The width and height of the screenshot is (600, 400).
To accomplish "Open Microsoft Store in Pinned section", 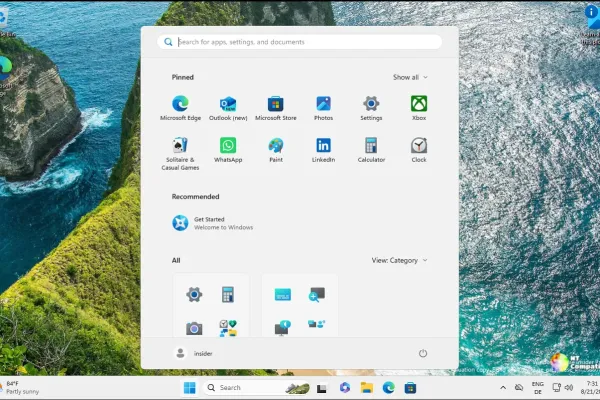I will pyautogui.click(x=276, y=108).
